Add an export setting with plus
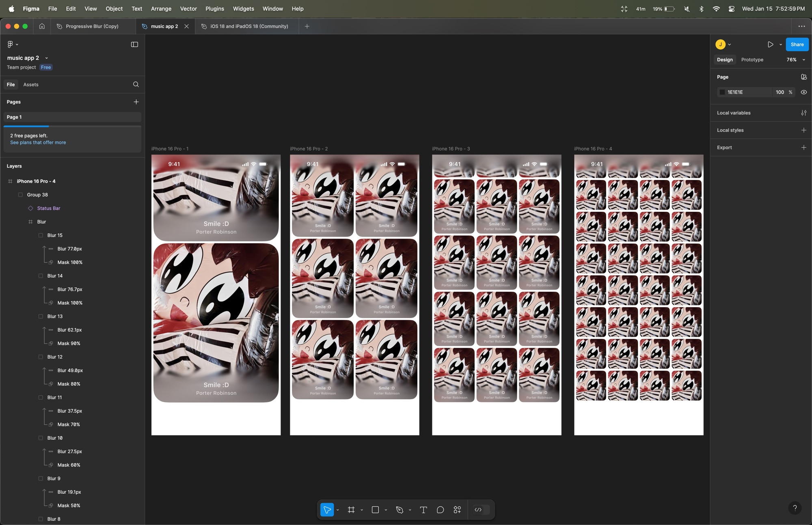The height and width of the screenshot is (525, 812). pos(803,148)
